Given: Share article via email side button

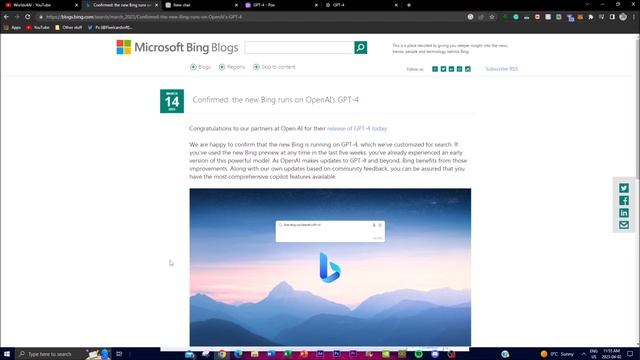Looking at the screenshot, I should click(624, 225).
